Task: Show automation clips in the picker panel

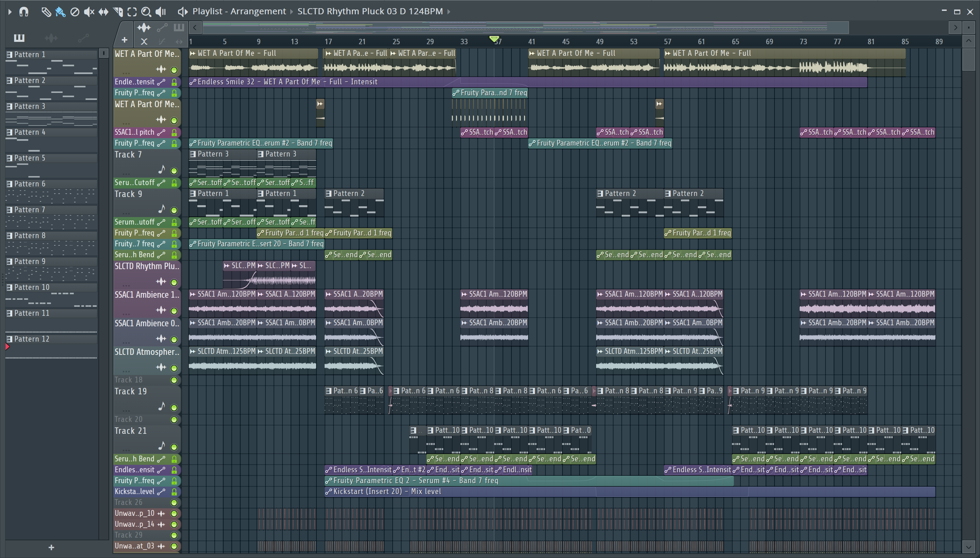Action: (x=83, y=37)
